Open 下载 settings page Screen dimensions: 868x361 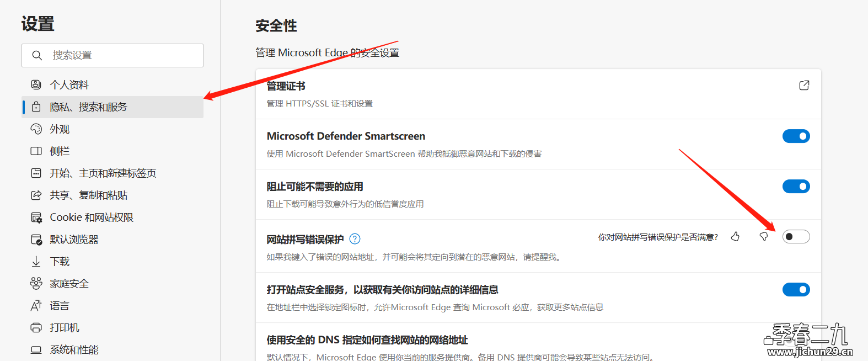tap(112, 261)
